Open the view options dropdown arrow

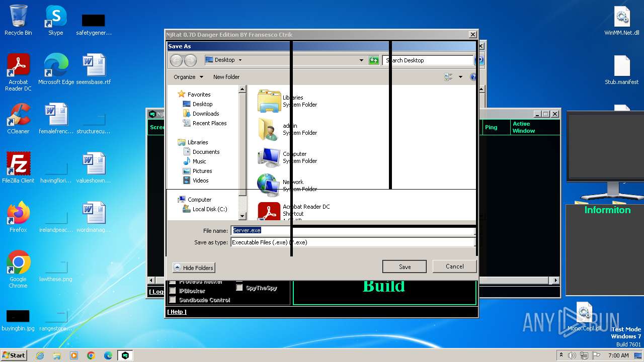pyautogui.click(x=460, y=77)
